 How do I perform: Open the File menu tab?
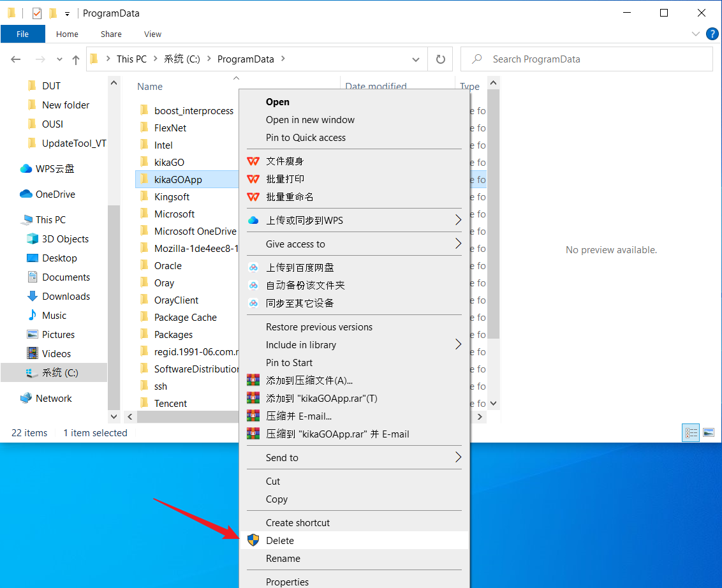coord(23,34)
